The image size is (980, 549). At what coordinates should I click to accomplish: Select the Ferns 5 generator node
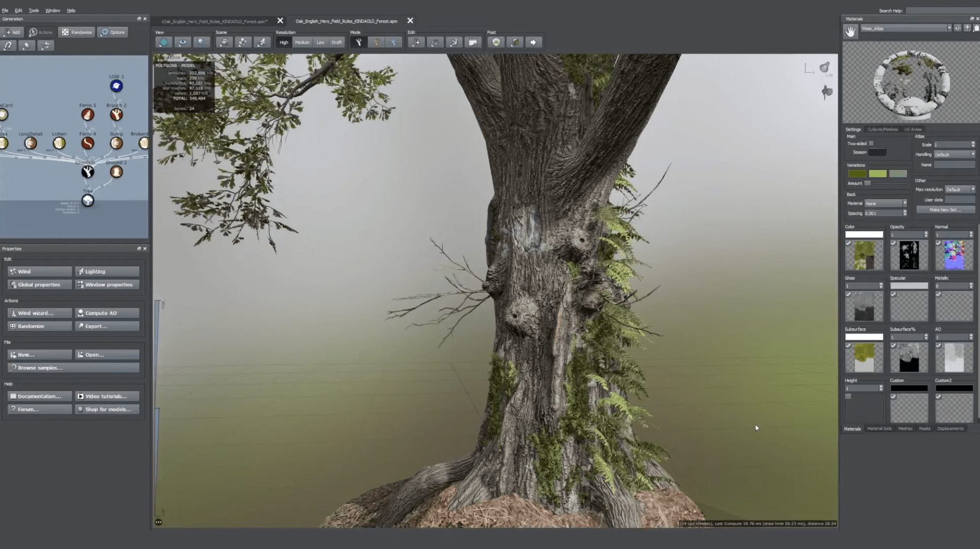pyautogui.click(x=88, y=114)
